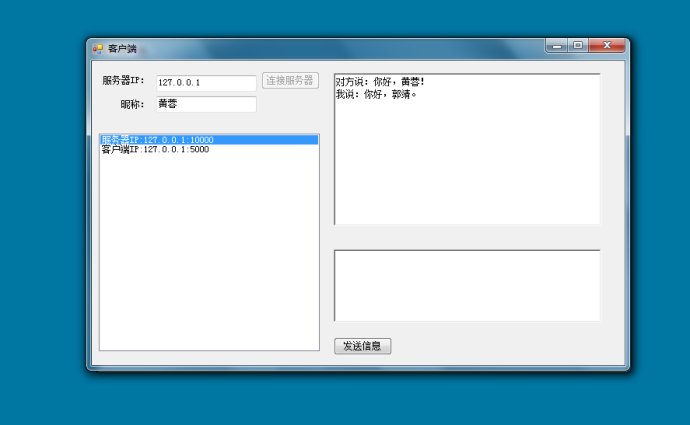
Task: Close the 客户端 window
Action: pyautogui.click(x=606, y=46)
